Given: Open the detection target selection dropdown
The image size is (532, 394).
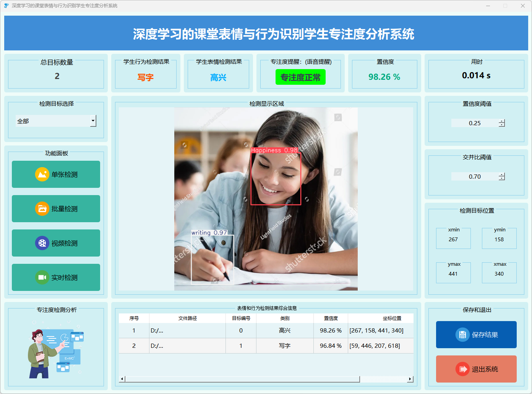Looking at the screenshot, I should point(93,121).
